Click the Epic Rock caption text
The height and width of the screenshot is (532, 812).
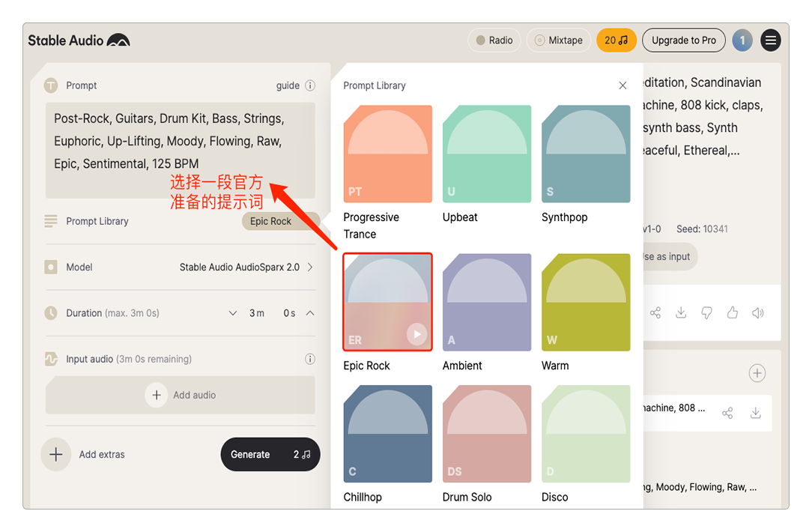click(x=366, y=366)
